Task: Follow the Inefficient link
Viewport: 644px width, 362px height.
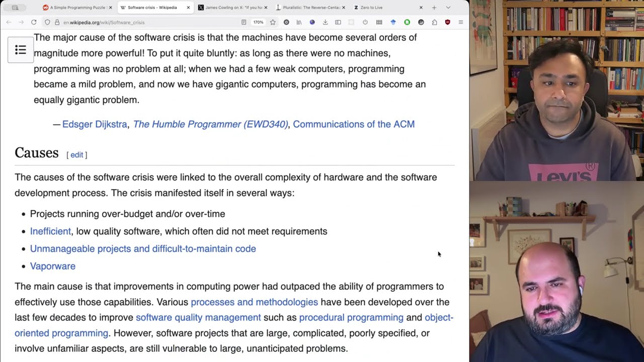Action: tap(50, 231)
